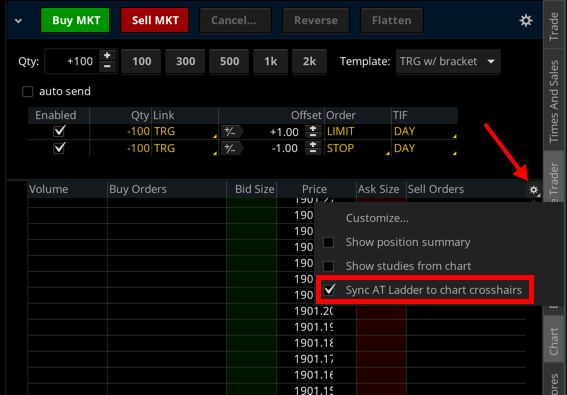The image size is (567, 395).
Task: Click the Buy Orders column header
Action: [167, 189]
